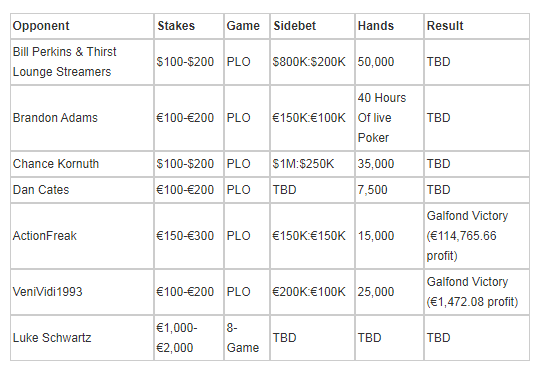Screen dimensions: 559x372
Task: Click the €1,000-€2,000 stakes cell
Action: coord(189,338)
